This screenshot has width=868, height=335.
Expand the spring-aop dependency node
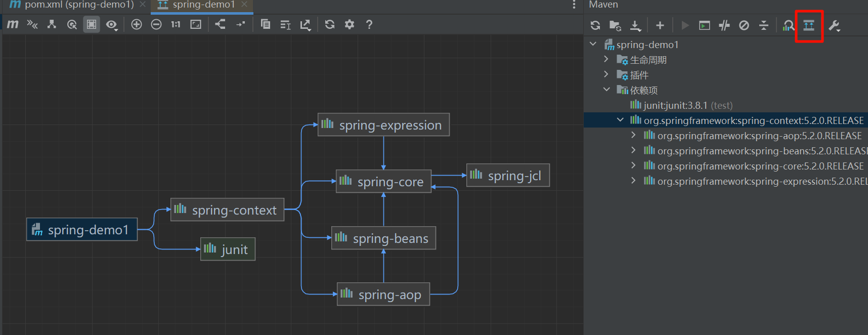(633, 135)
